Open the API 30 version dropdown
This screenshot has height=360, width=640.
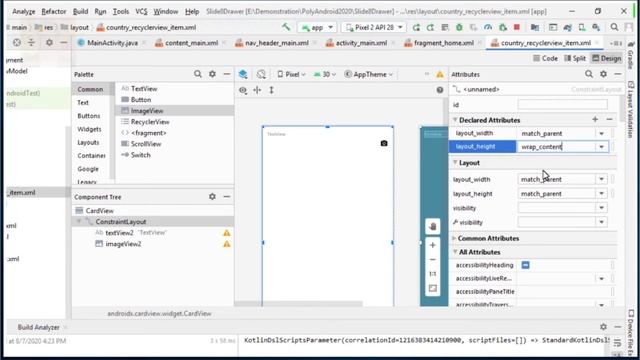(x=325, y=74)
